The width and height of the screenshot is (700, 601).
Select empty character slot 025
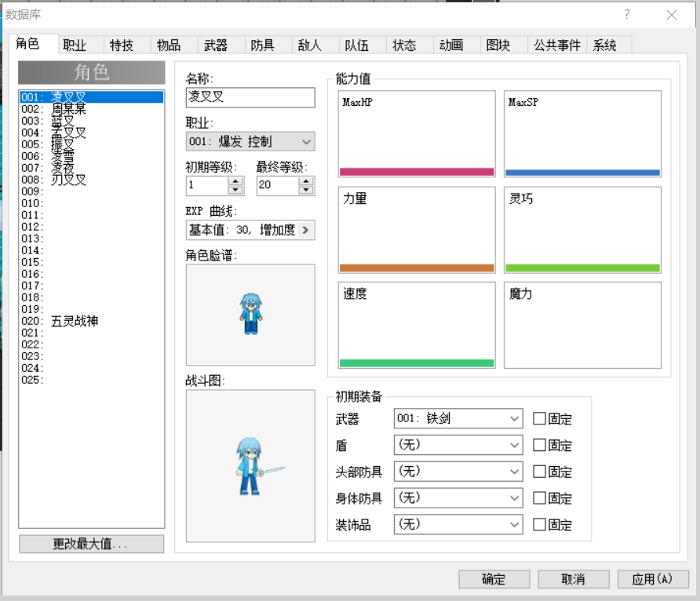click(x=92, y=380)
